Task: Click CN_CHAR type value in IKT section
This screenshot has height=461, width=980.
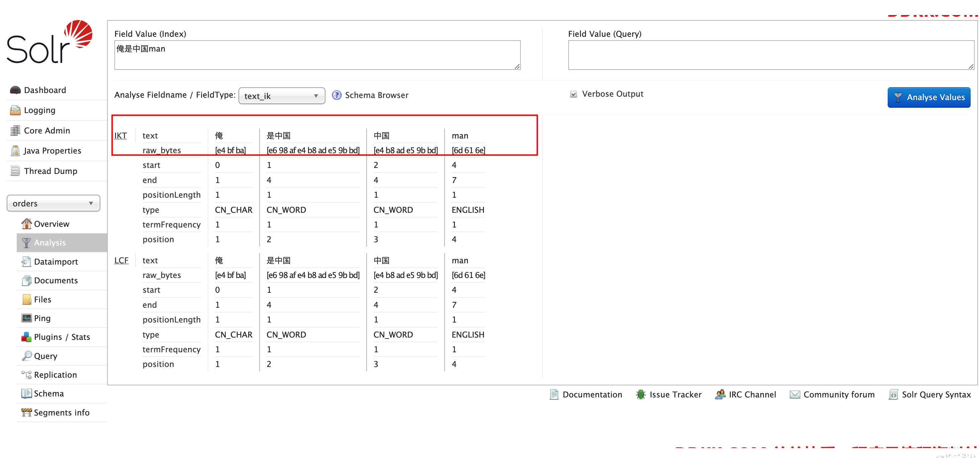Action: pos(233,210)
